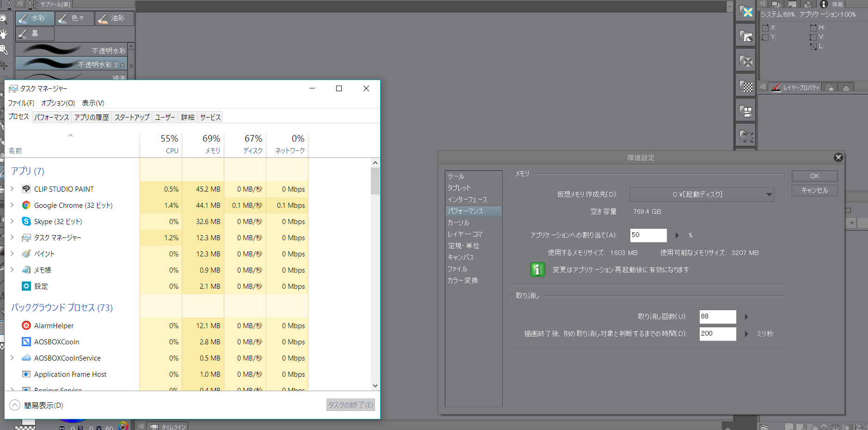Click OK in the 環境設定 dialog
868x430 pixels.
click(814, 176)
